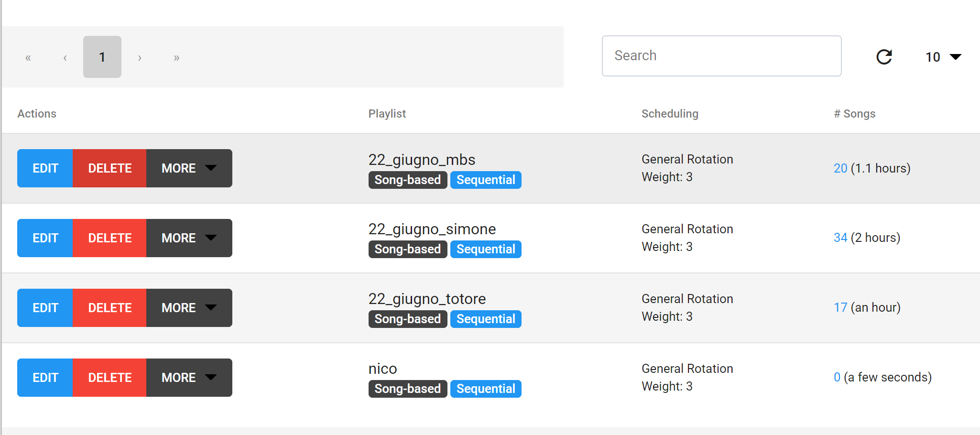Viewport: 980px width, 435px height.
Task: Jump to last page with double-right arrows
Action: (176, 57)
